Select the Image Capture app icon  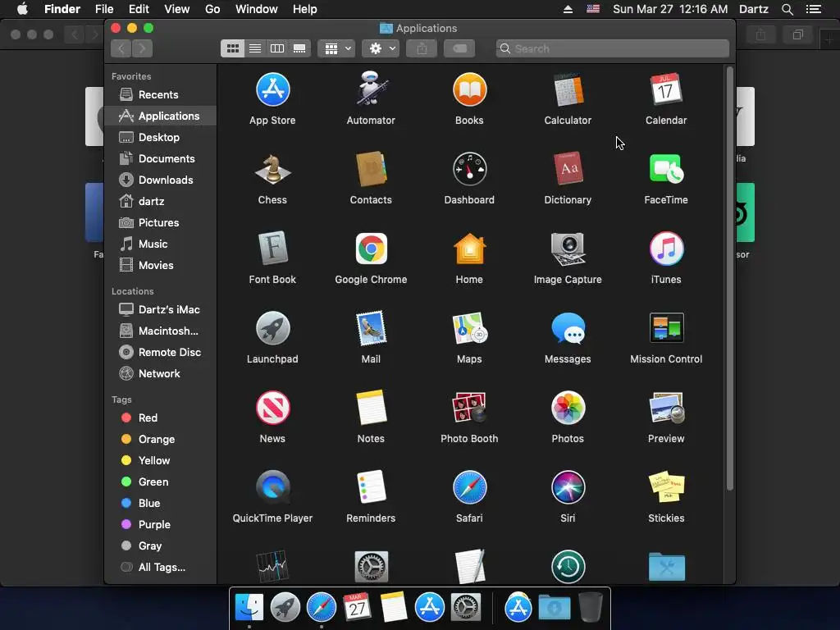(x=568, y=249)
